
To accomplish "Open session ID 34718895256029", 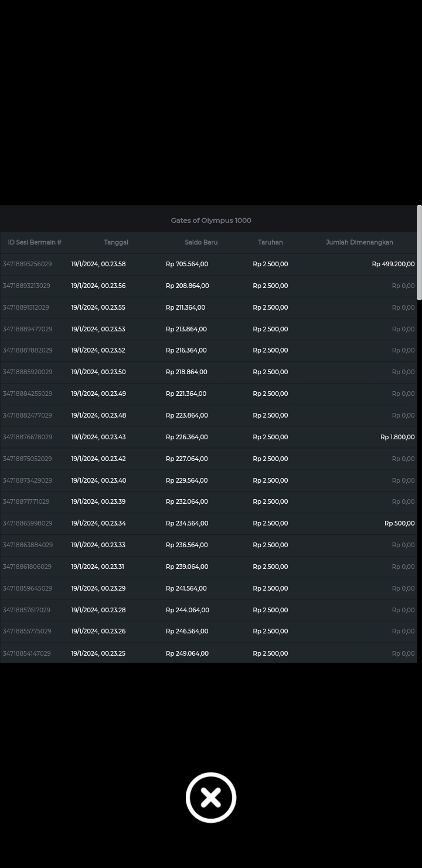I will [x=28, y=264].
